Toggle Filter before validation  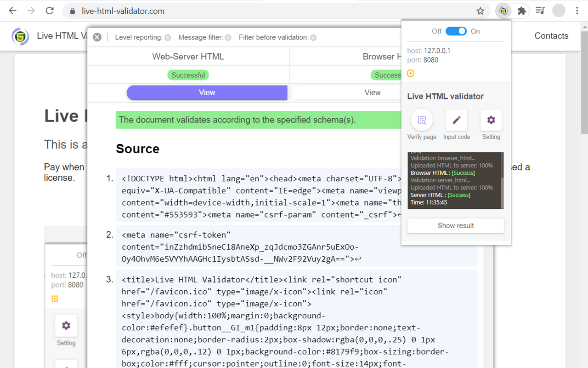point(313,37)
